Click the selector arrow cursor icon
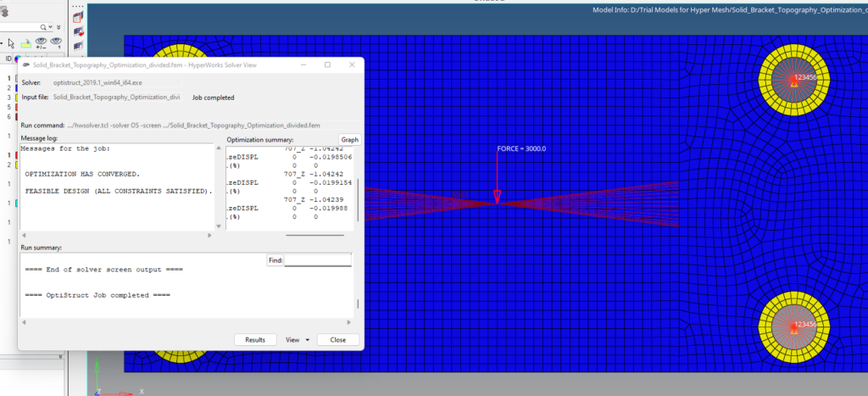Image resolution: width=868 pixels, height=396 pixels. pyautogui.click(x=11, y=43)
